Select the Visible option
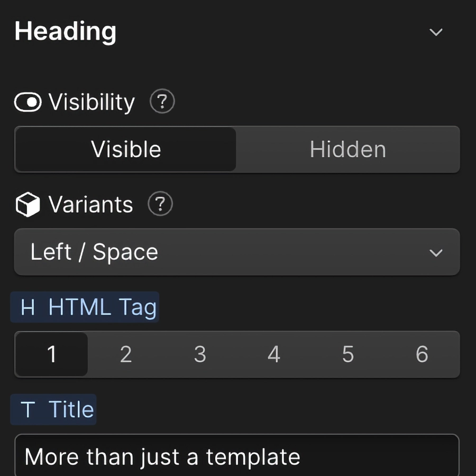The image size is (476, 476). 125,149
